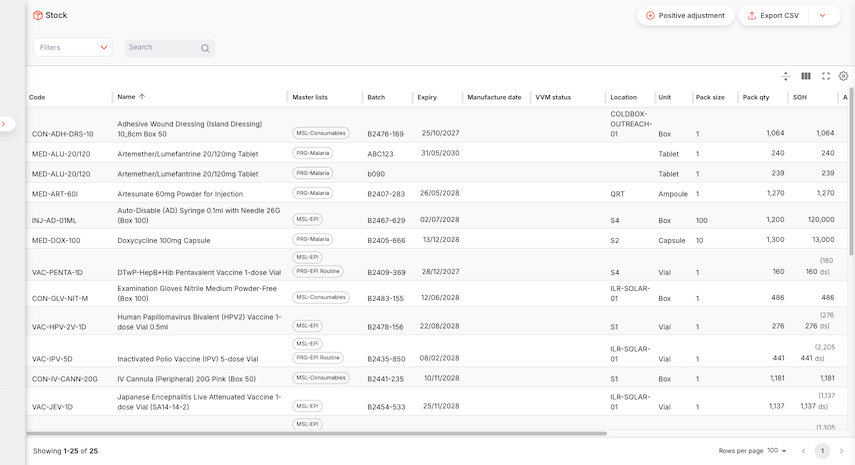This screenshot has height=465, width=855.
Task: Click batch b090 cell
Action: point(376,174)
